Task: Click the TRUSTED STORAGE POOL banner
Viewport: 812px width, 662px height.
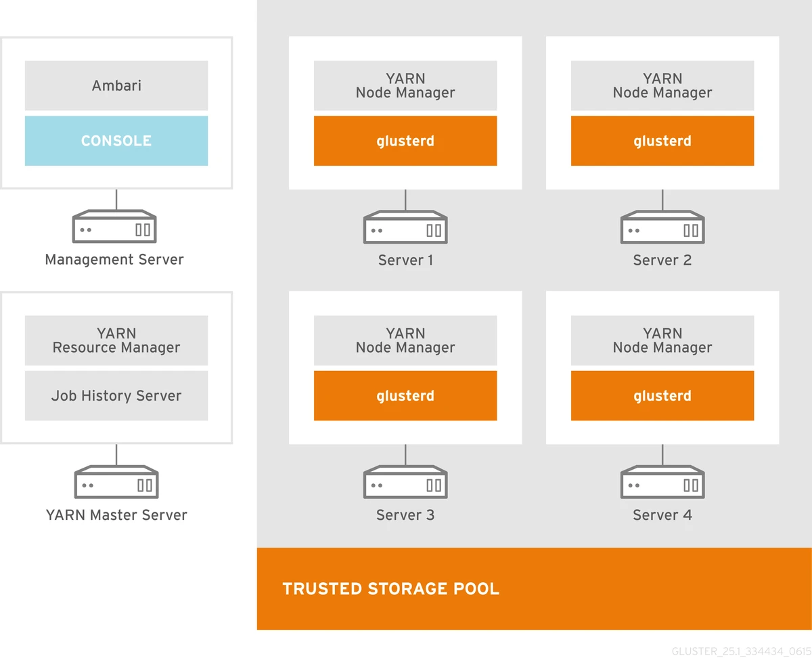Action: (534, 588)
